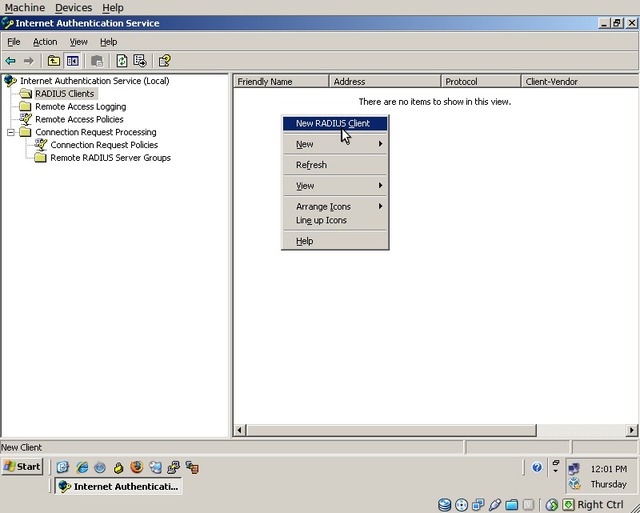
Task: Click the Start button
Action: point(22,467)
